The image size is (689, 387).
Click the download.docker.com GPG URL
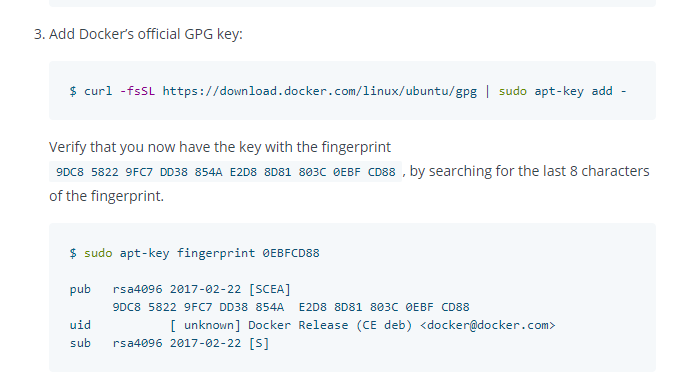pyautogui.click(x=319, y=91)
